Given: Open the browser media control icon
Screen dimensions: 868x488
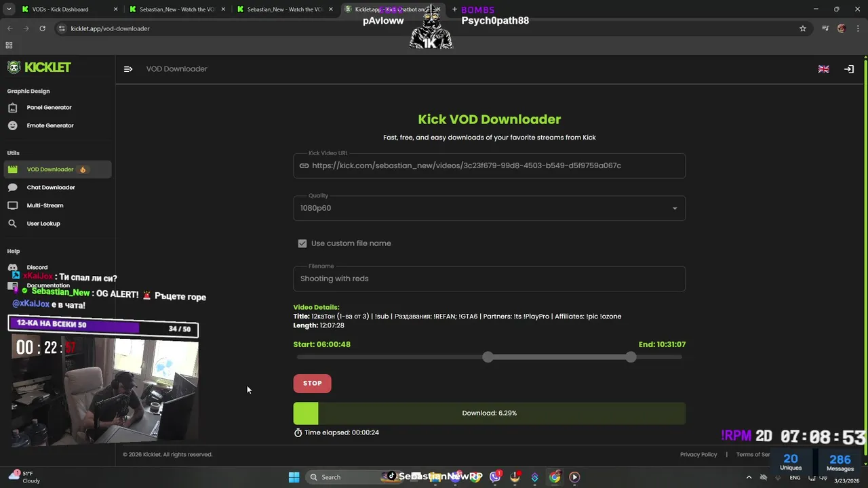Looking at the screenshot, I should click(x=825, y=28).
